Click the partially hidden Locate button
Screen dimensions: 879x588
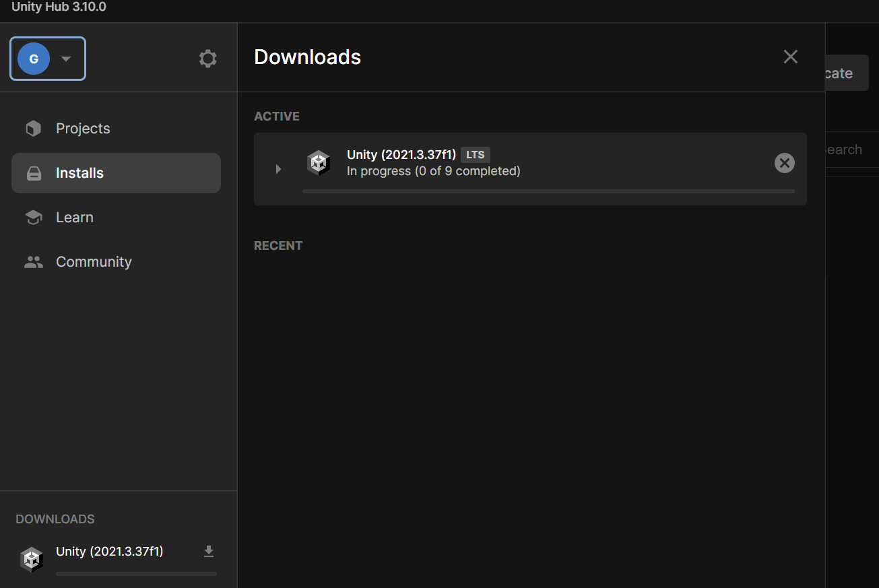click(x=847, y=73)
